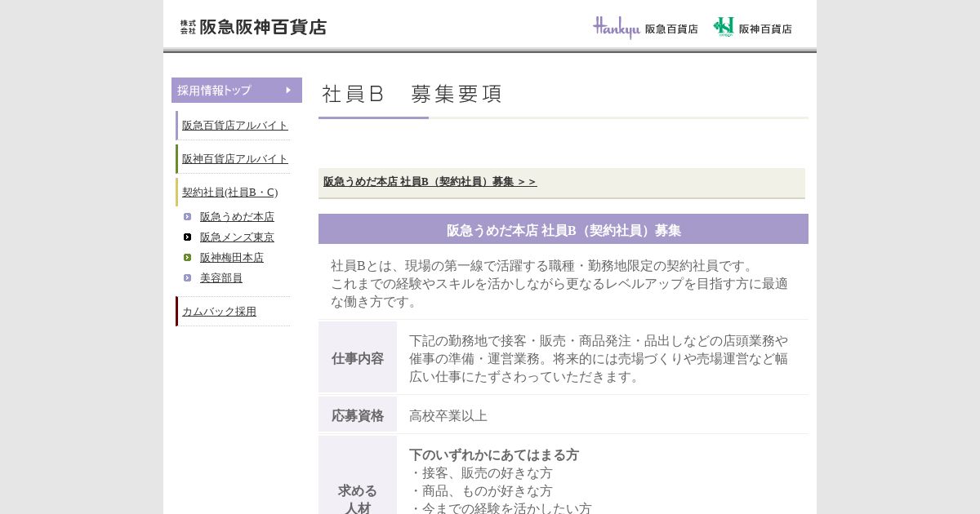The width and height of the screenshot is (980, 514).
Task: Click arrow icon on 採用情報トップ button
Action: (288, 90)
